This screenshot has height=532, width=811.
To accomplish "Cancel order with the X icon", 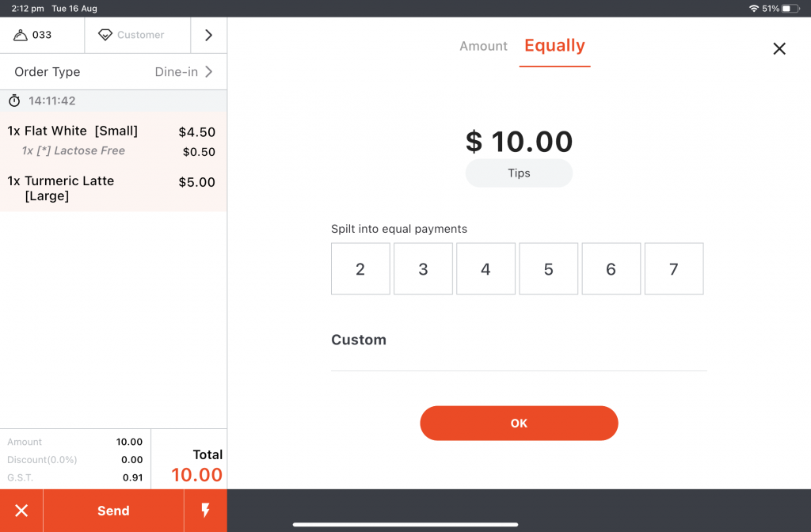I will (x=21, y=511).
